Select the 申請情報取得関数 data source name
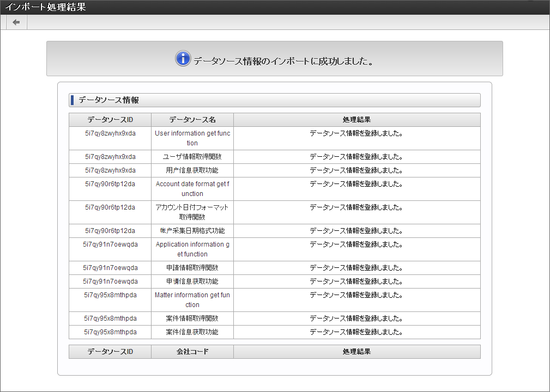550x392 pixels. pos(192,268)
